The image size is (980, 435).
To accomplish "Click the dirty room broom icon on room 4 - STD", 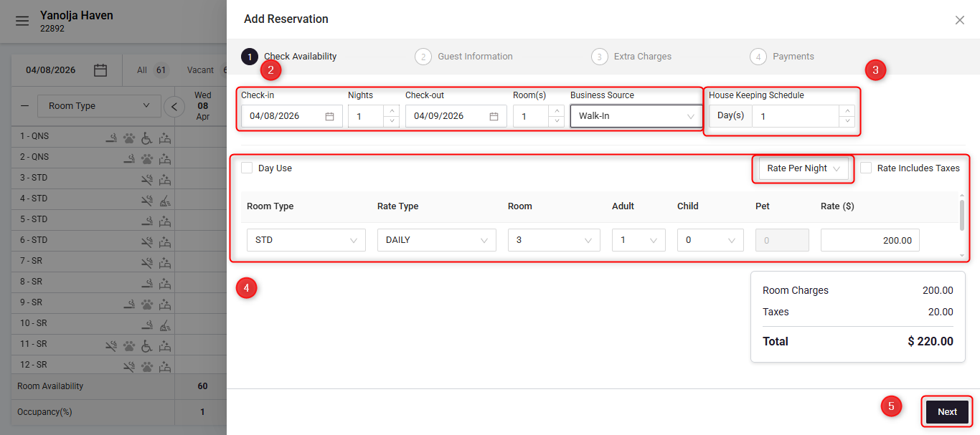I will point(165,200).
